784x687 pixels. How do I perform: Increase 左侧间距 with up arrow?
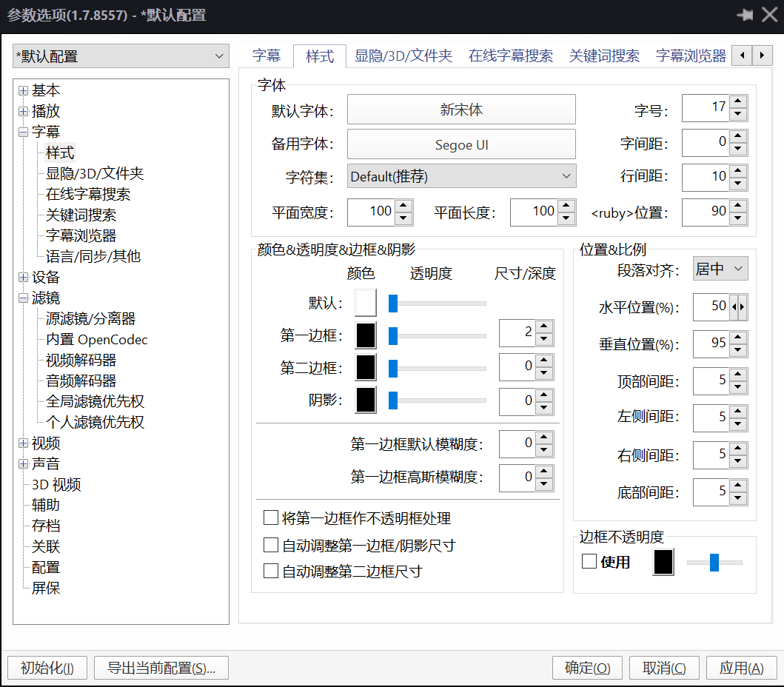tap(738, 412)
